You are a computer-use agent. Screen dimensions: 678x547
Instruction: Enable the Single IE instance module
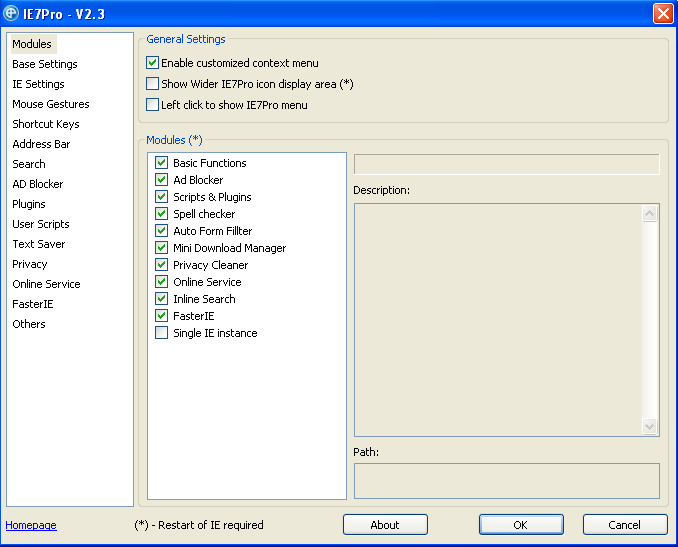[161, 333]
